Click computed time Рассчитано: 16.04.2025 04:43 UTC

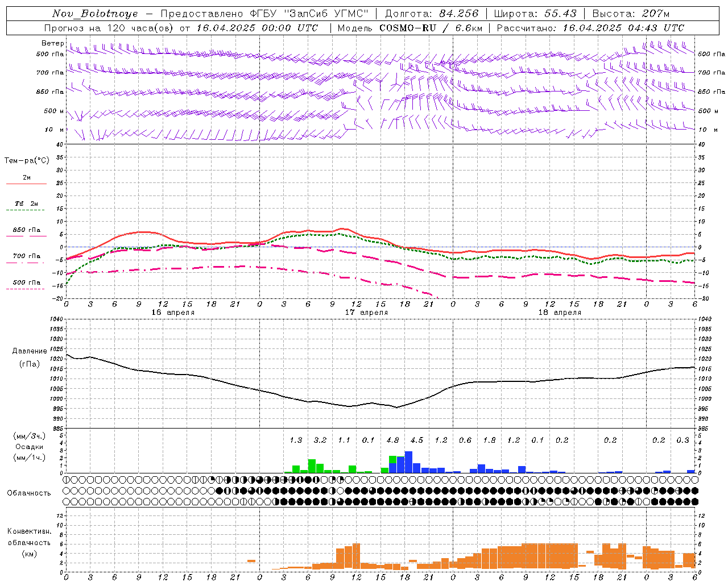click(590, 28)
